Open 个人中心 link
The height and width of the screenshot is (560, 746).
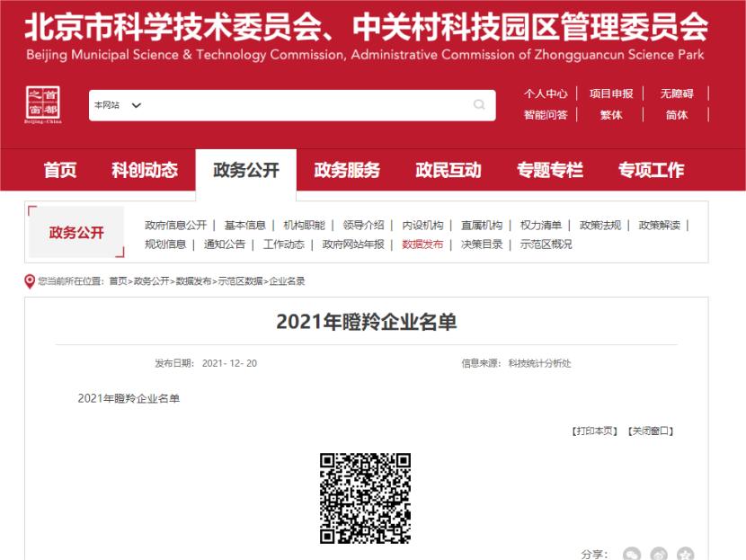(x=546, y=93)
